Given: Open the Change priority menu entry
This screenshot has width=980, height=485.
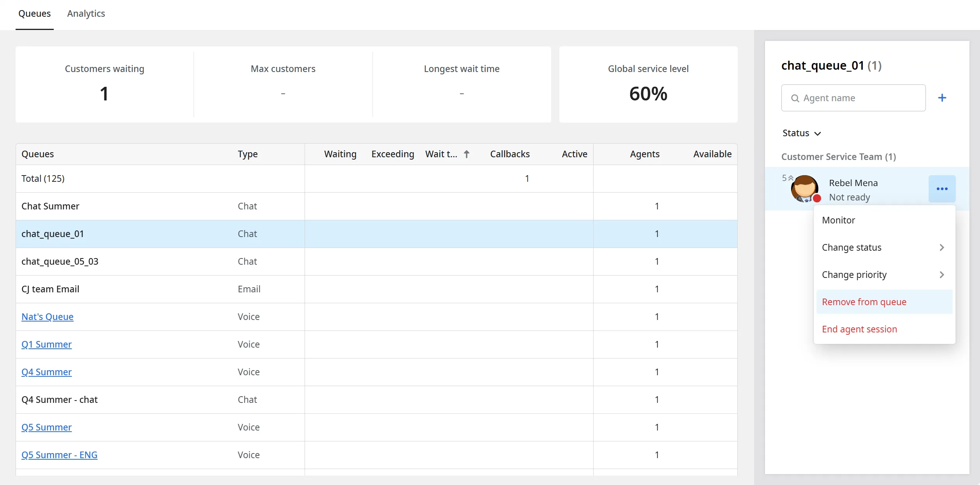Looking at the screenshot, I should pos(884,275).
